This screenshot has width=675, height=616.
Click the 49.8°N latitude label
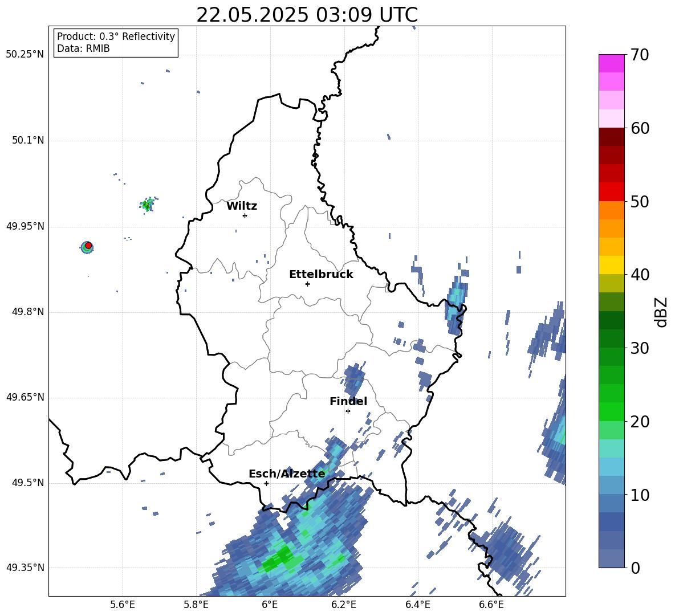pyautogui.click(x=29, y=312)
